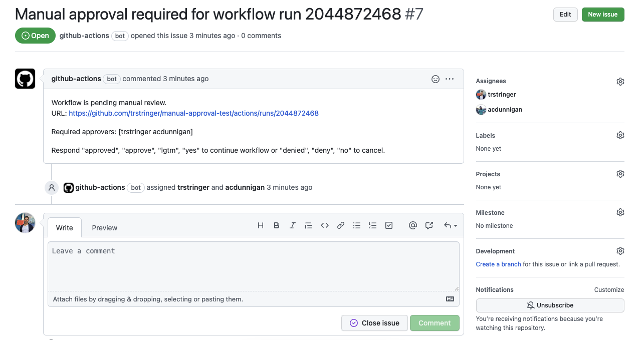Open the saved replies dropdown
This screenshot has width=644, height=340.
(x=450, y=226)
